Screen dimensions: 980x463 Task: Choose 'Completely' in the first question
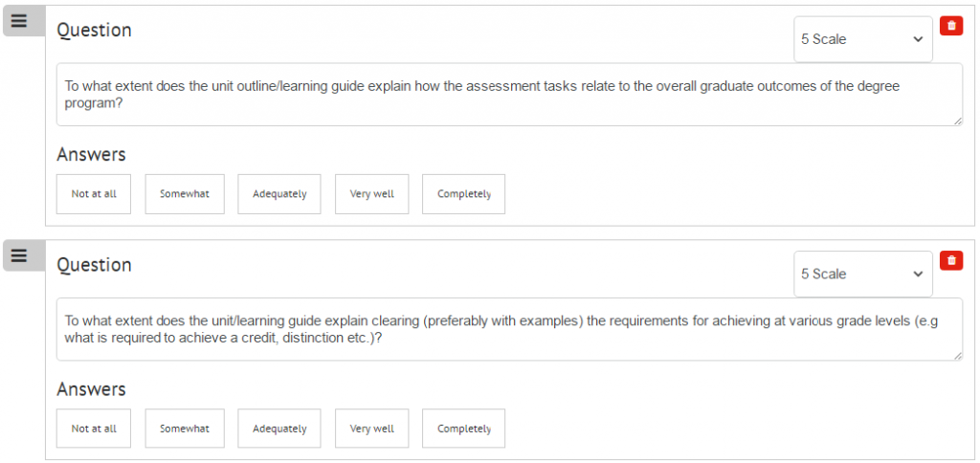click(x=463, y=194)
